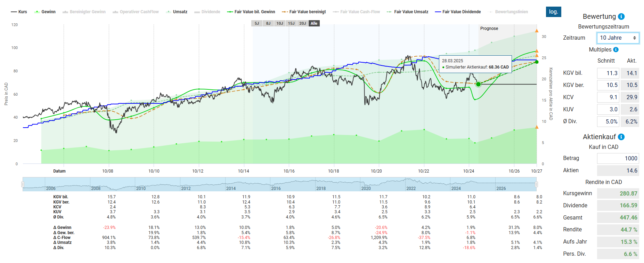
Task: Select the 5J time range tab
Action: click(257, 23)
